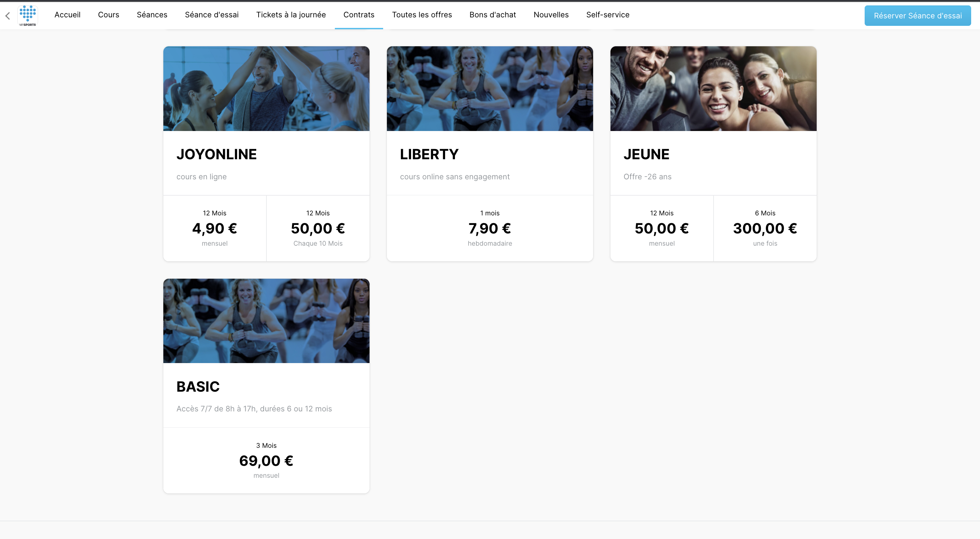
Task: Select LIBERTY 7,90 € hebdomadaire option
Action: coord(490,228)
